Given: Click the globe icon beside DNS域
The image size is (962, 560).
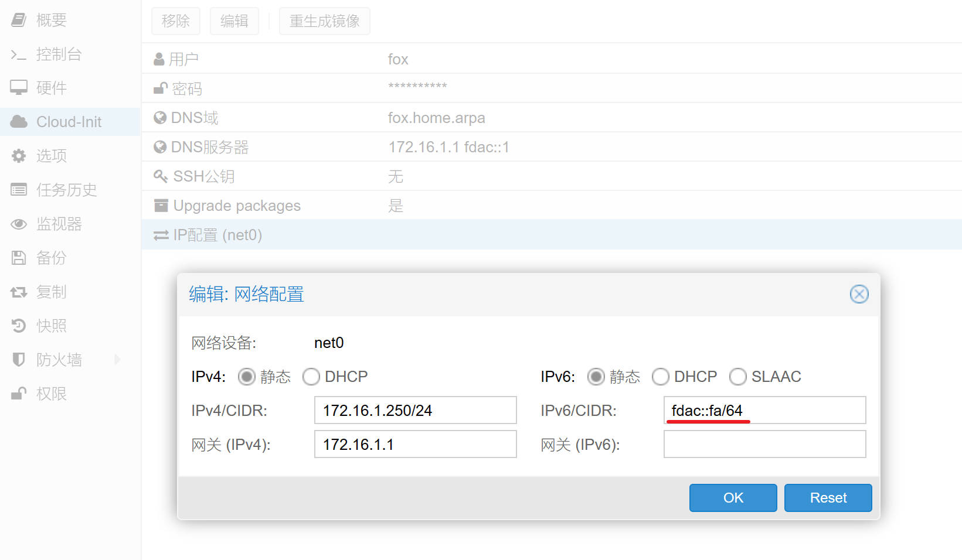Looking at the screenshot, I should tap(160, 118).
